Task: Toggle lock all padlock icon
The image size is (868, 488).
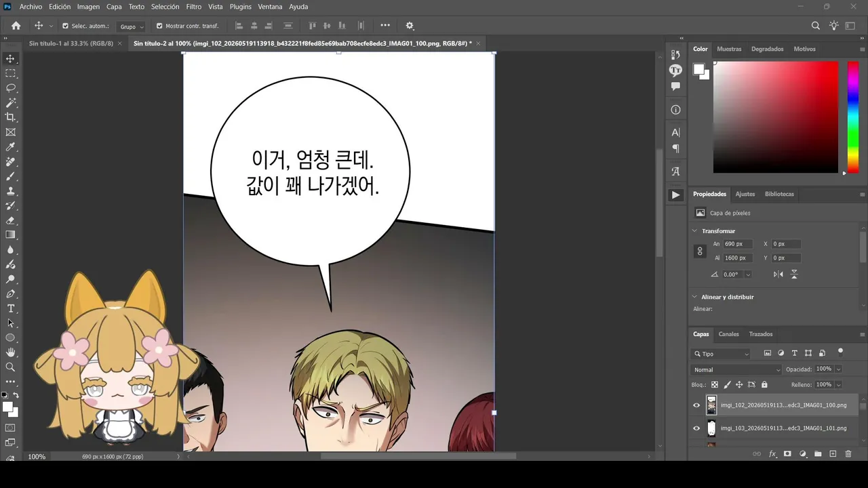Action: [x=764, y=384]
